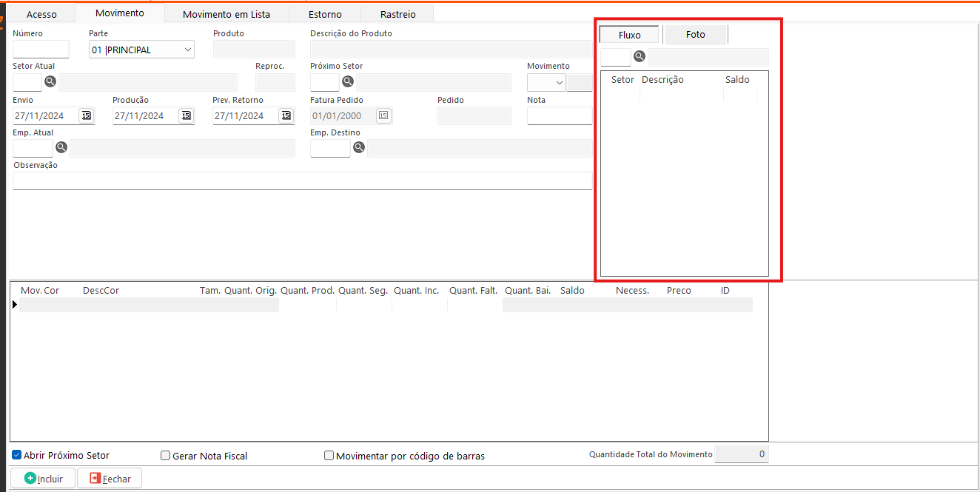The width and height of the screenshot is (980, 492).
Task: Click the Próximo Setor search magnifier icon
Action: tap(348, 81)
